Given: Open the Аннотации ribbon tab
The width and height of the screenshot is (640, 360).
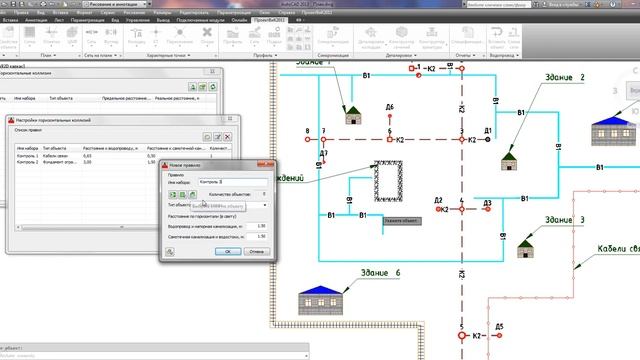Looking at the screenshot, I should 36,20.
